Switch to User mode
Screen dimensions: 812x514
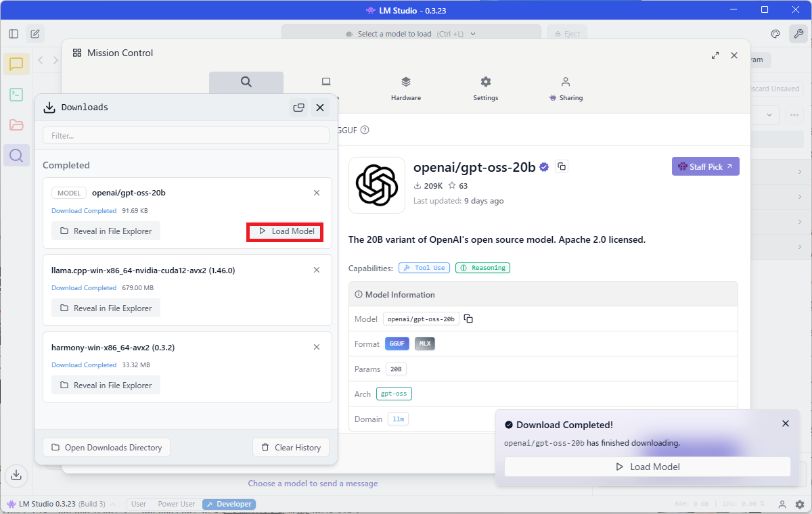tap(139, 504)
